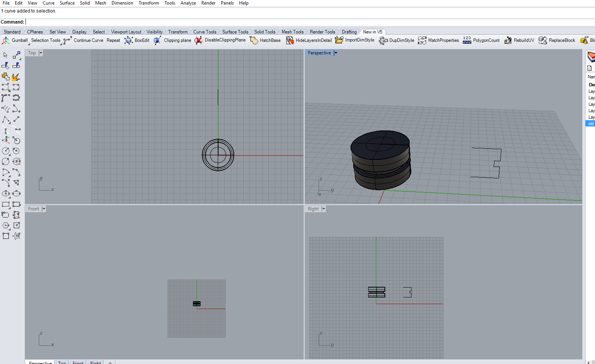
Task: Click the new layer page icon in right panel
Action: point(590,68)
